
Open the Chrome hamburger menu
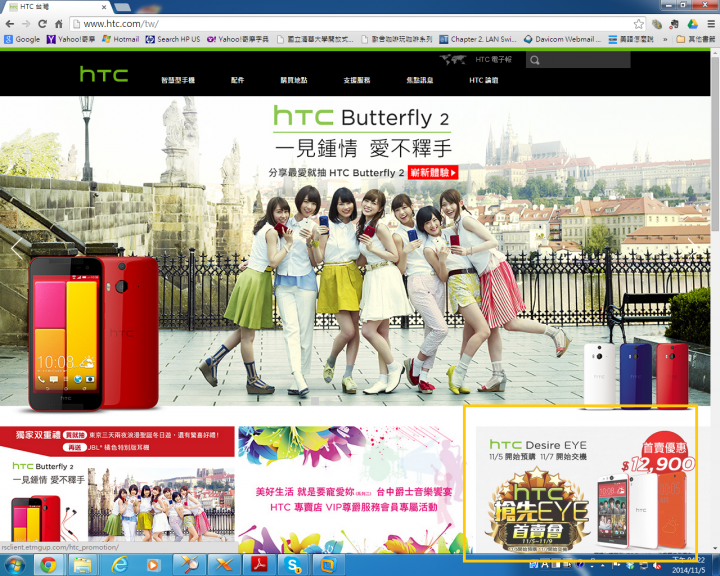711,24
